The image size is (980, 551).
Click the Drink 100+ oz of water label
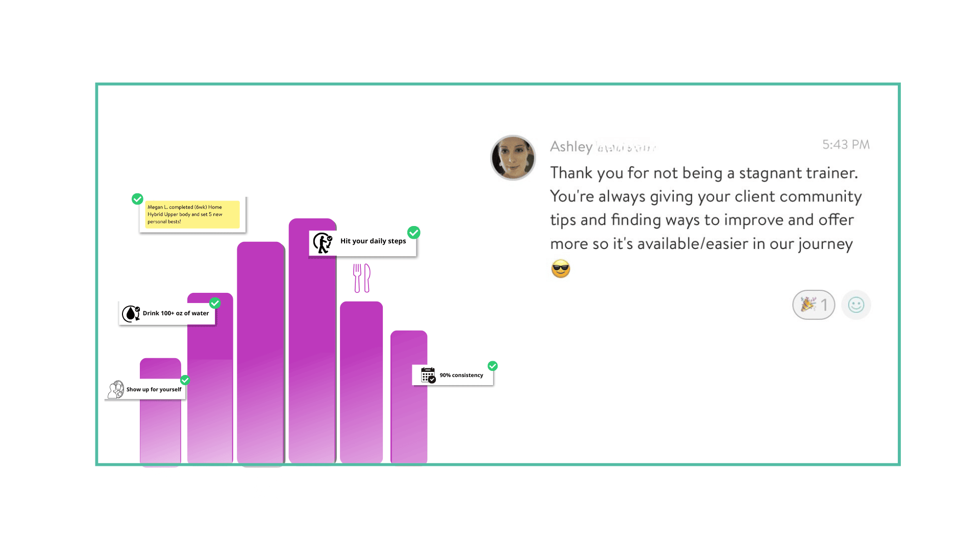[176, 313]
